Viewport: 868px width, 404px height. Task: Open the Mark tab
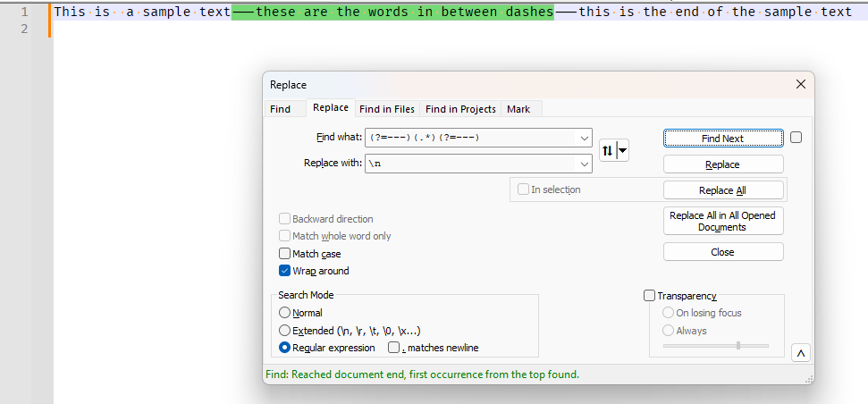point(518,109)
